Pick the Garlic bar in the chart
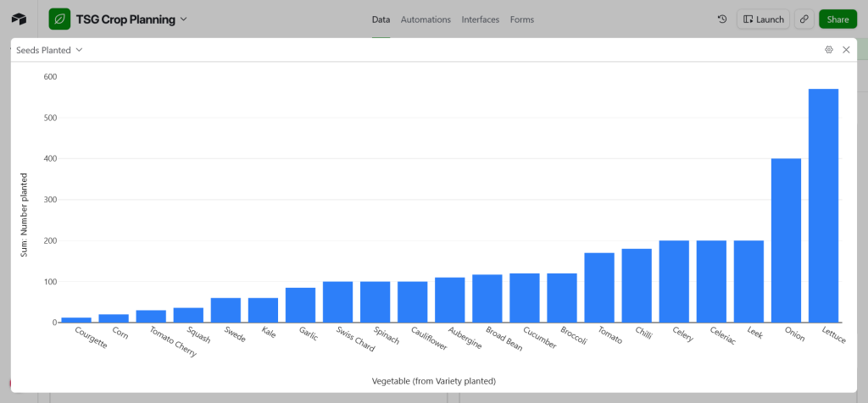The image size is (868, 403). tap(300, 305)
